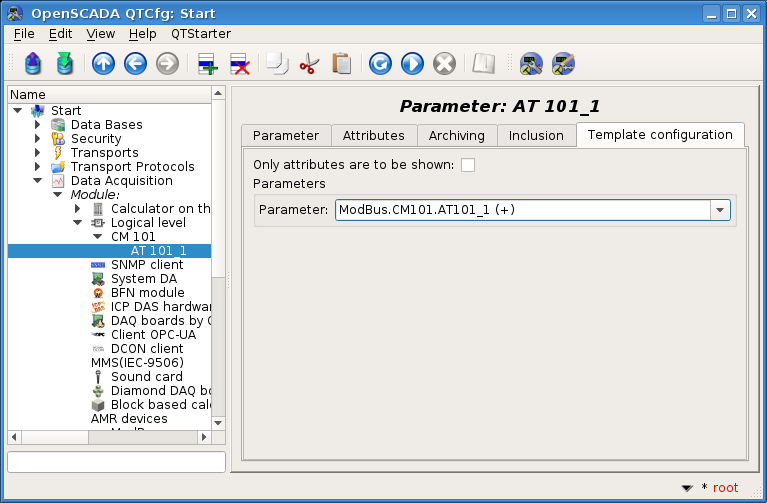
Task: Collapse the CM 101 tree node
Action: point(98,237)
